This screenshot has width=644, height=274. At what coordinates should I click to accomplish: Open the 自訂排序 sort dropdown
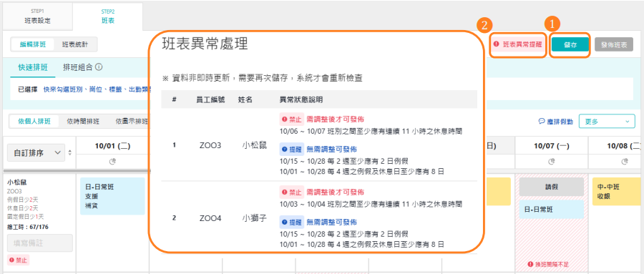point(36,152)
